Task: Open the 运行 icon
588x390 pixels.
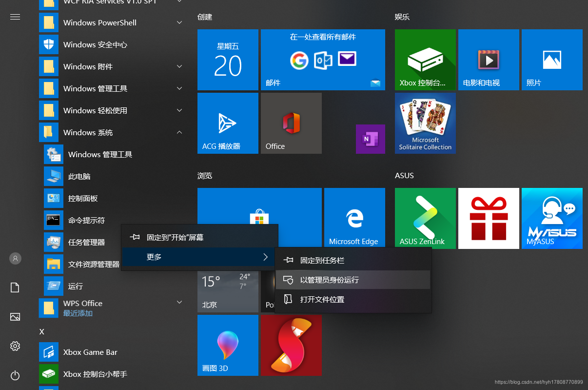Action: 54,286
